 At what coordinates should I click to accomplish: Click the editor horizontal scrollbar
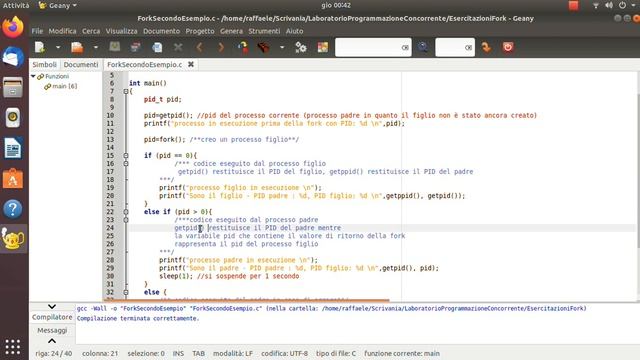(247, 300)
